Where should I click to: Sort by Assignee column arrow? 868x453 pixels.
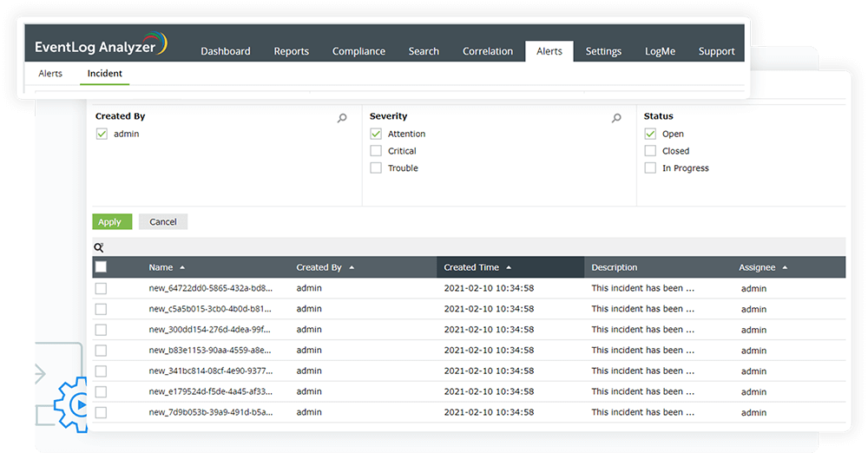(785, 267)
